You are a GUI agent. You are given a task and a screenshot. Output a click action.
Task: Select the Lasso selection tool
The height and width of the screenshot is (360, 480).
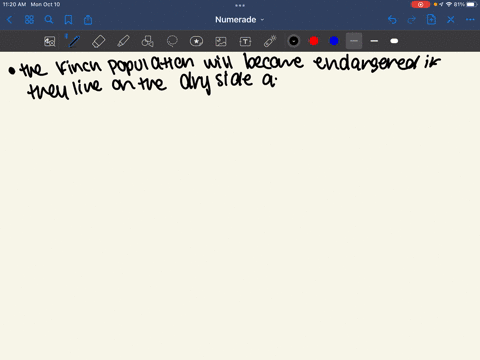click(172, 41)
